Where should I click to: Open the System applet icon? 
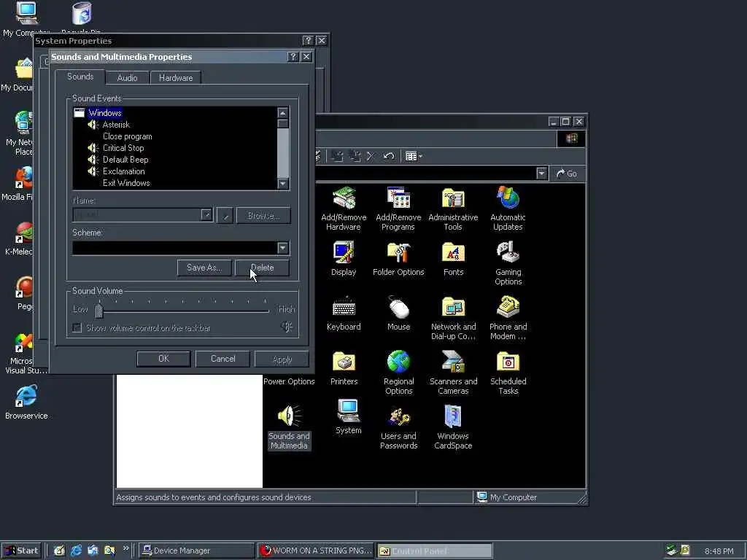point(348,417)
